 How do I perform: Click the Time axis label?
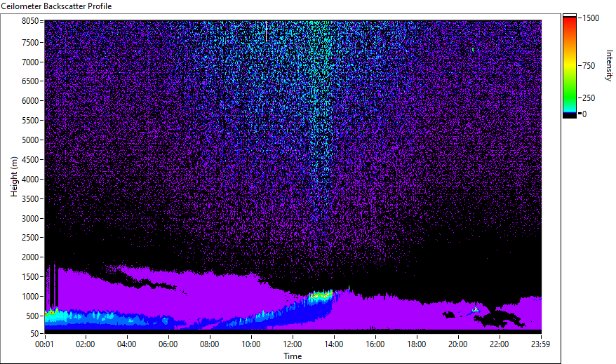pyautogui.click(x=293, y=356)
